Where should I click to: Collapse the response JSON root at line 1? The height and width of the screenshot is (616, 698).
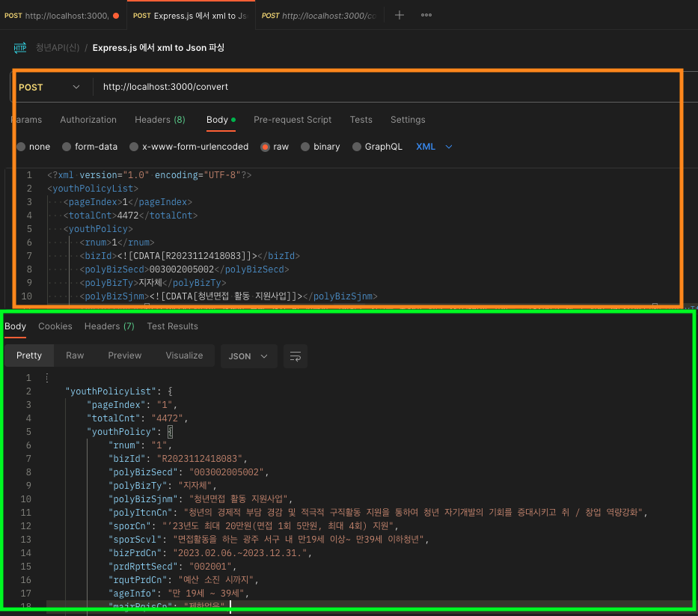coord(46,378)
